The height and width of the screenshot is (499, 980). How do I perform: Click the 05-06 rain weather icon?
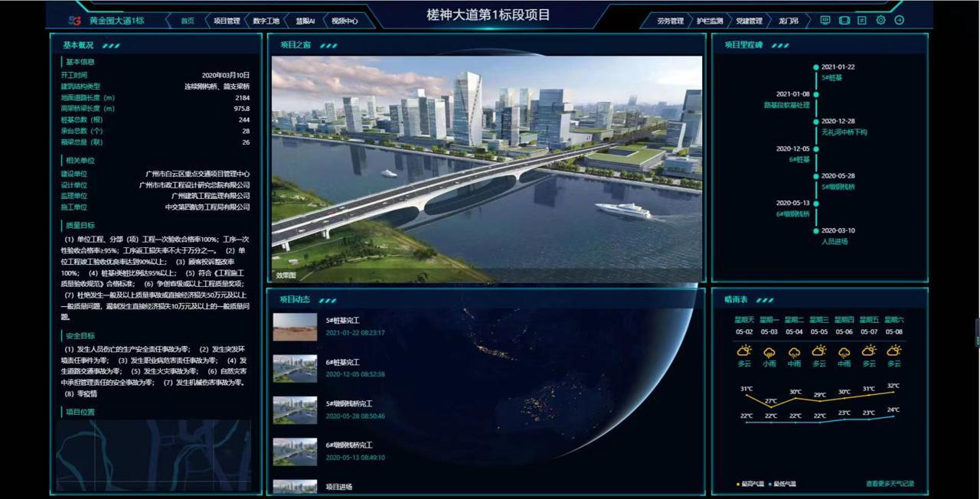844,352
